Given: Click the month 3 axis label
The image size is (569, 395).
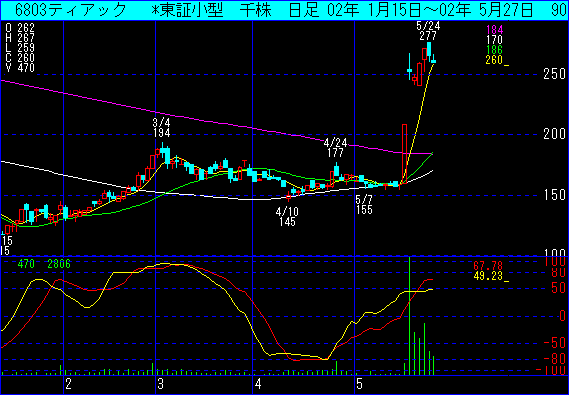Looking at the screenshot, I should click(161, 384).
